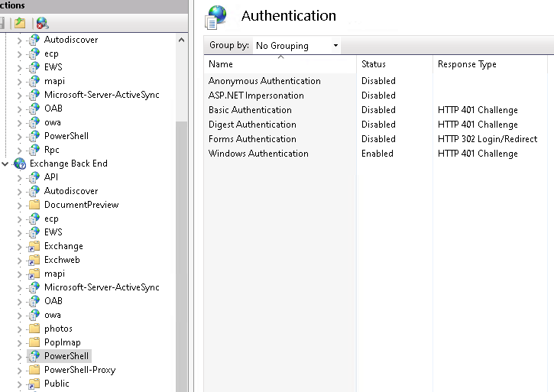Click the DocumentPreview folder icon
This screenshot has height=392, width=554.
pos(34,205)
